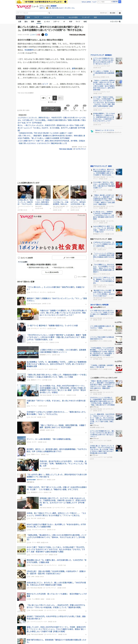138x644 pixels.
Task: Share the article on Facebook
Action: [x=46, y=35]
